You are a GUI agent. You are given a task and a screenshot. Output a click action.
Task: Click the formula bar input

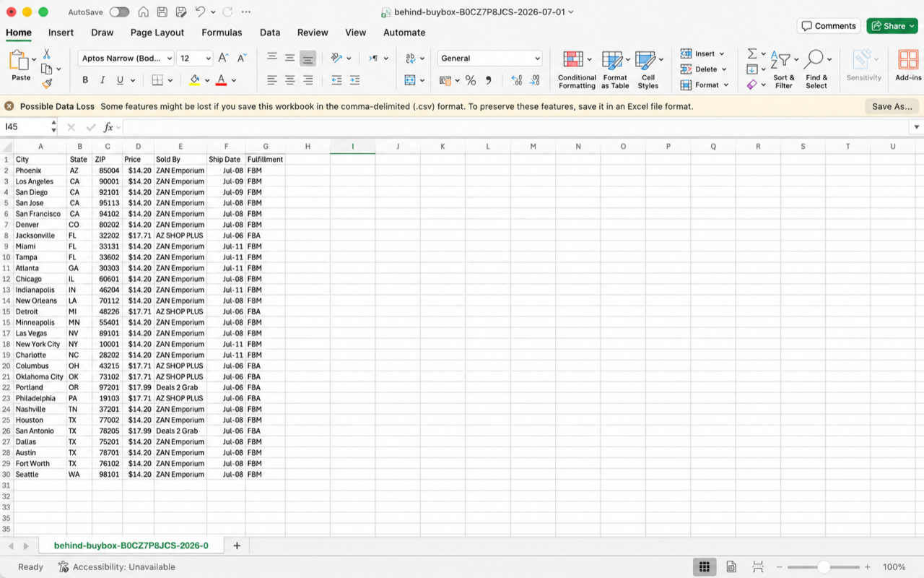coord(516,127)
